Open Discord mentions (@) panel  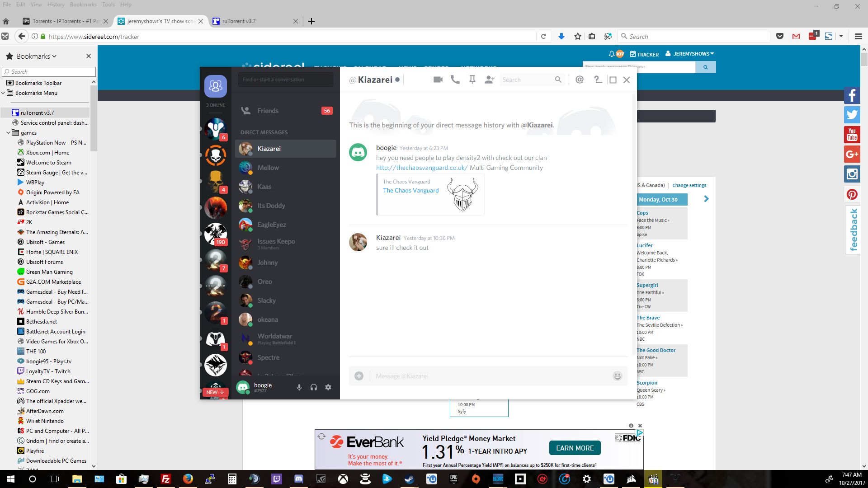(579, 80)
